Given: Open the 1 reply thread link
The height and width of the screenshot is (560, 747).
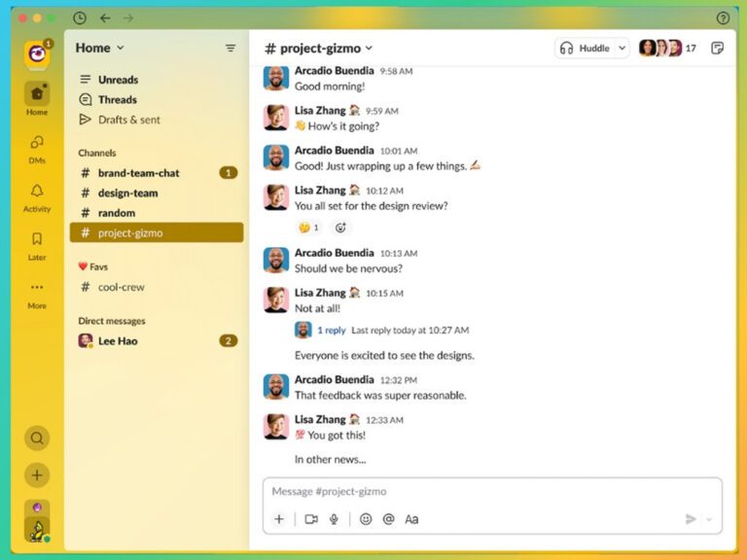Looking at the screenshot, I should tap(332, 330).
